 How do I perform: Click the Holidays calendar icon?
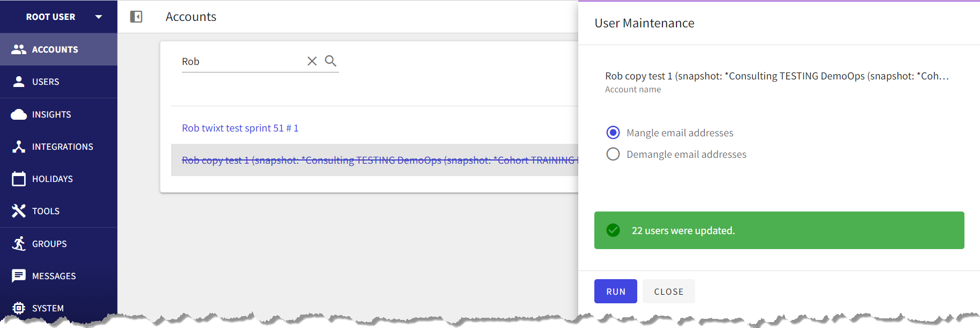(19, 179)
